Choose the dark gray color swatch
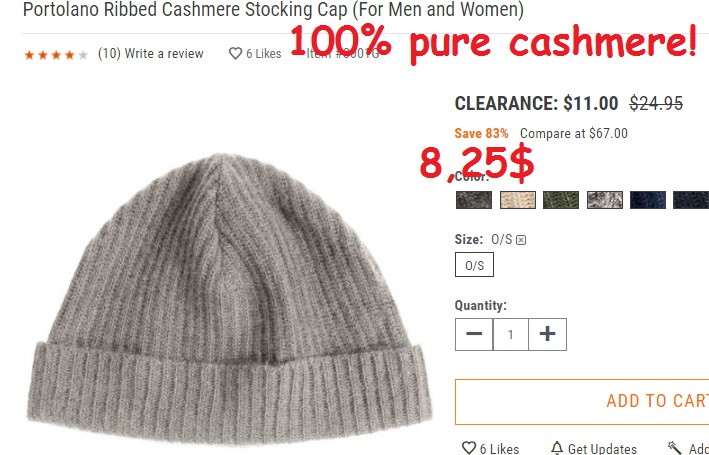Screen dimensions: 709x455 473,200
